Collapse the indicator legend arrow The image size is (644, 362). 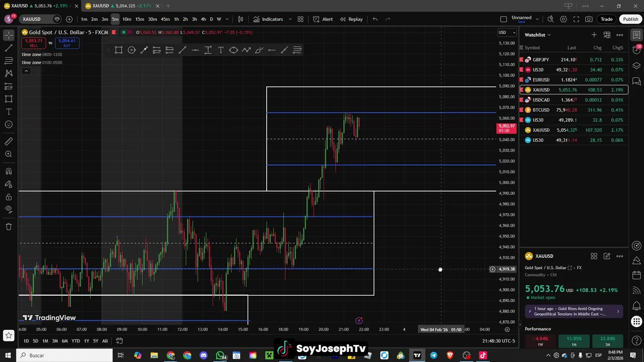[x=26, y=71]
